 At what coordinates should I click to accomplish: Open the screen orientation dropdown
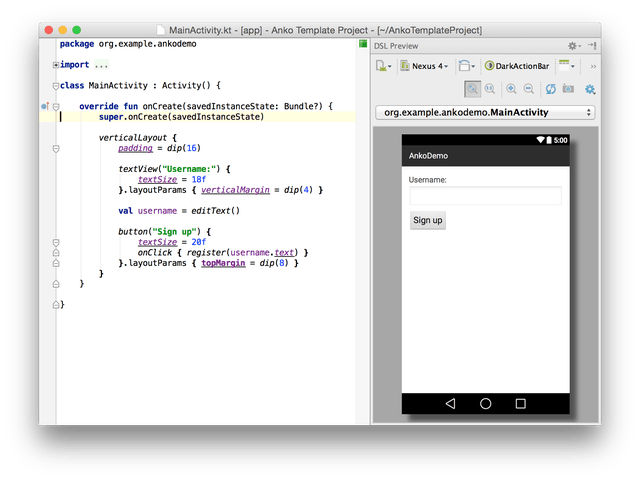(467, 66)
